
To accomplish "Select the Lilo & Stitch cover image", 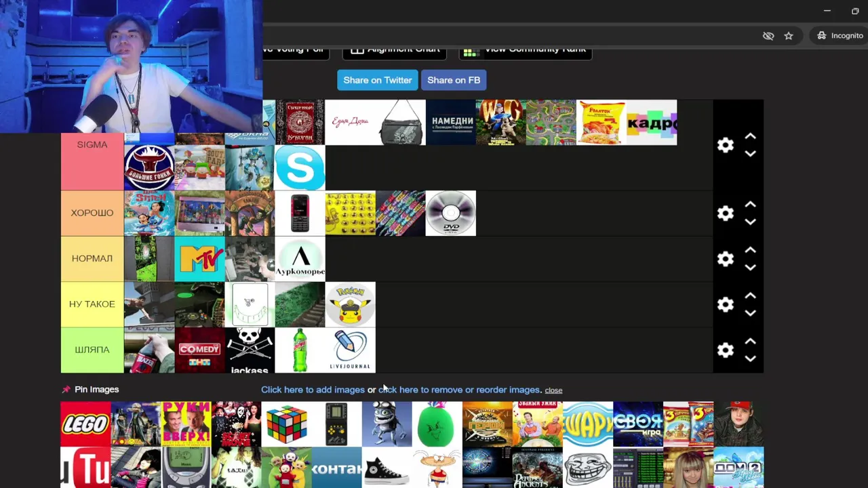I will (149, 213).
